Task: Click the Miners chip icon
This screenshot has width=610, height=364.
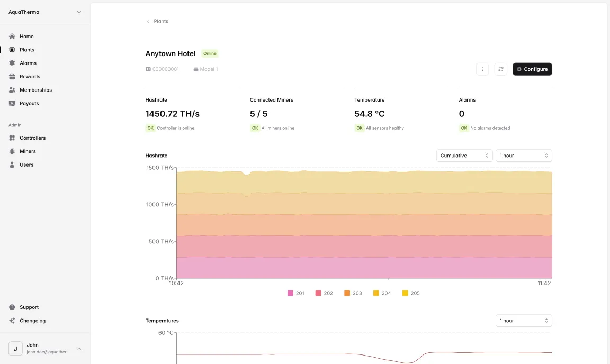Action: click(11, 151)
